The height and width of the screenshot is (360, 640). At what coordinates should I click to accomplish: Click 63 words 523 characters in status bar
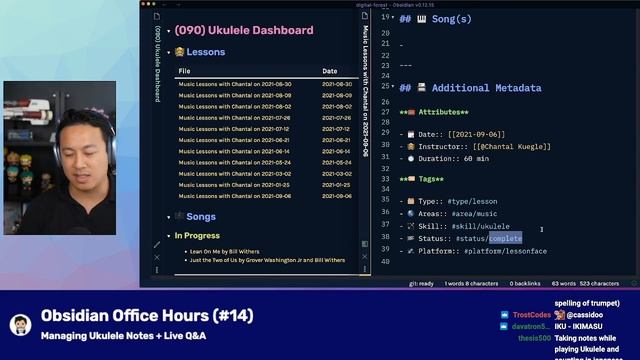tap(585, 283)
